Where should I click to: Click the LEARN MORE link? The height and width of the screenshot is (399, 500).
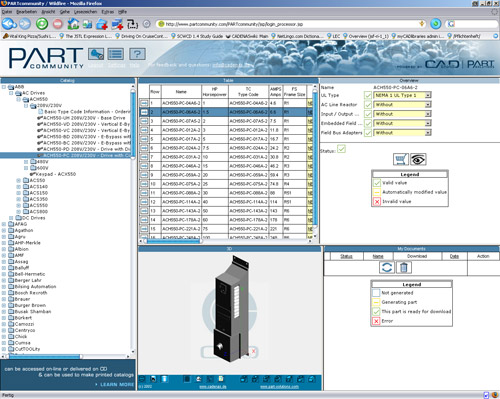(x=117, y=384)
